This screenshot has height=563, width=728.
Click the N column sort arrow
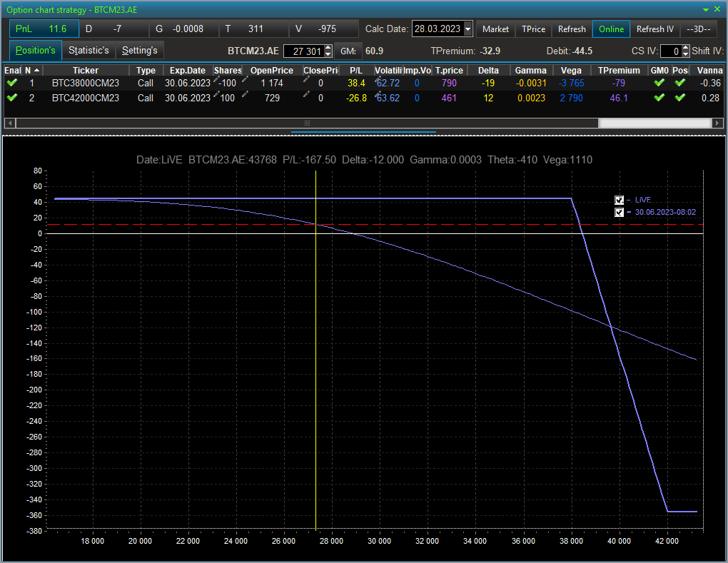[36, 70]
